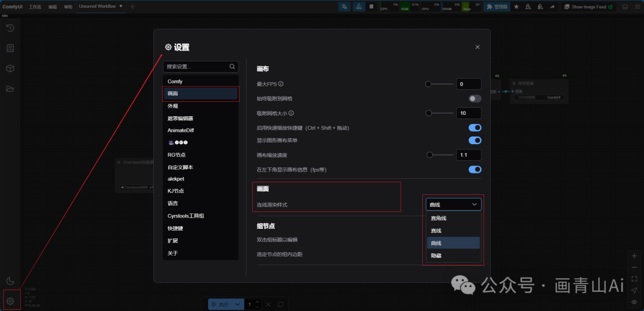Select 快捷键 settings category

[x=200, y=228]
